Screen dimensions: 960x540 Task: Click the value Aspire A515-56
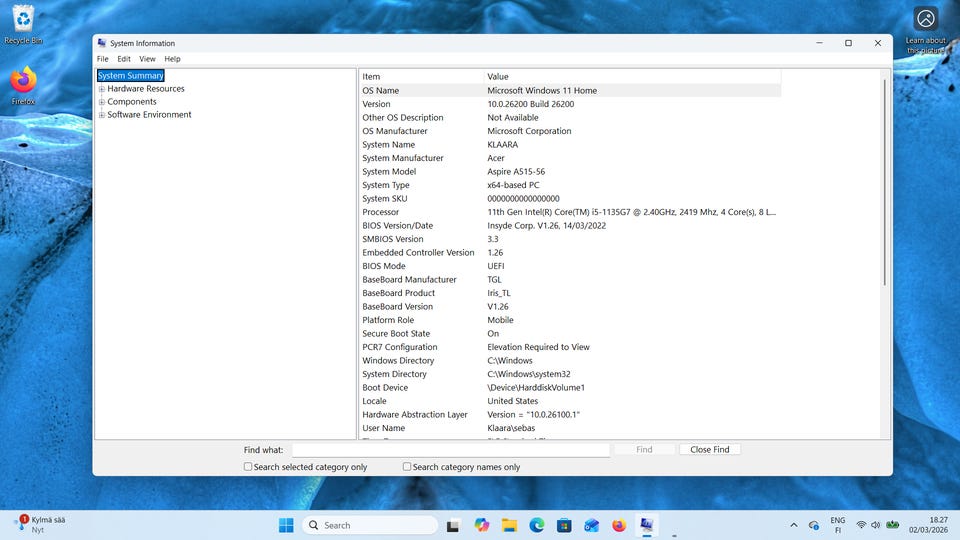tap(516, 171)
